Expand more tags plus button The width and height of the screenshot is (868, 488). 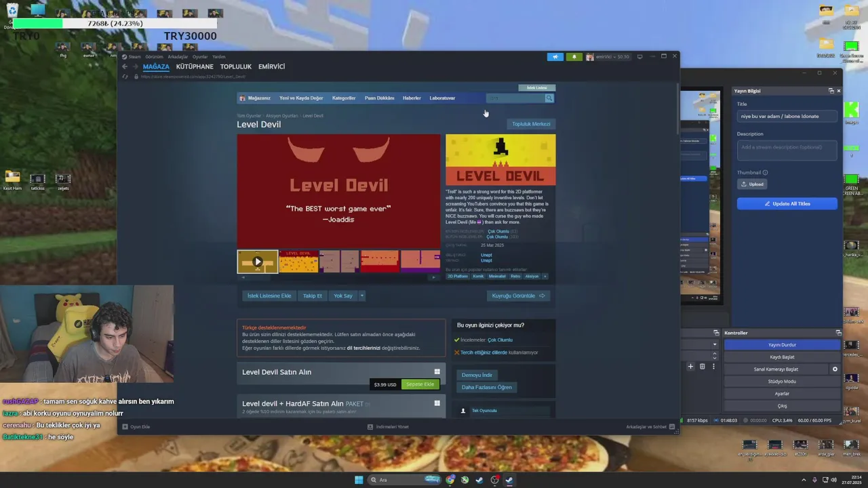coord(545,276)
